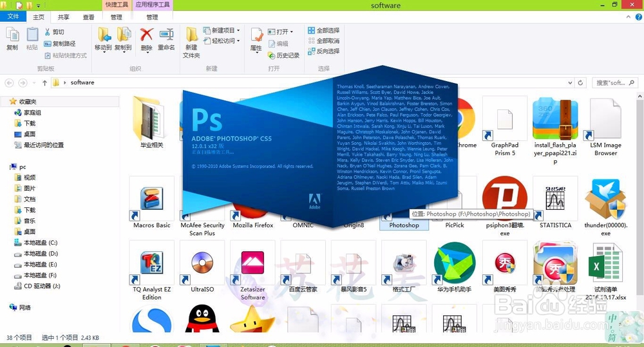Open History (历史记录) in ribbon

(283, 55)
